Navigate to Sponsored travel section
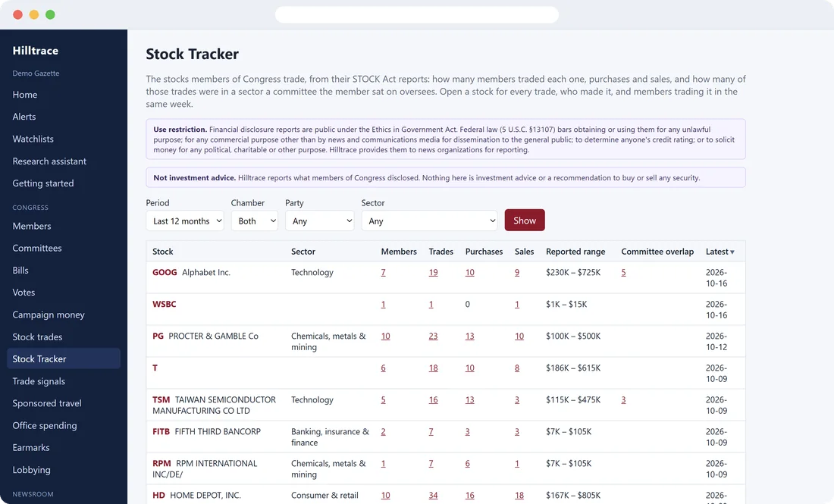This screenshot has width=834, height=504. click(x=47, y=403)
